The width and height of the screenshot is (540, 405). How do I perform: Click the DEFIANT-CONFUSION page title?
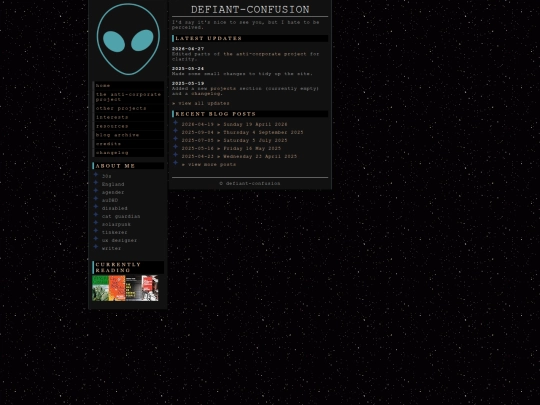click(x=250, y=10)
